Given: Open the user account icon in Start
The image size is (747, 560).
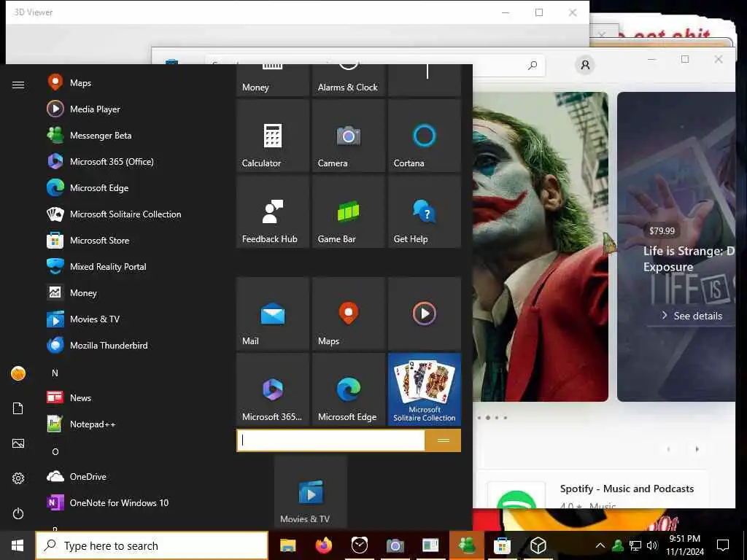Looking at the screenshot, I should point(18,373).
